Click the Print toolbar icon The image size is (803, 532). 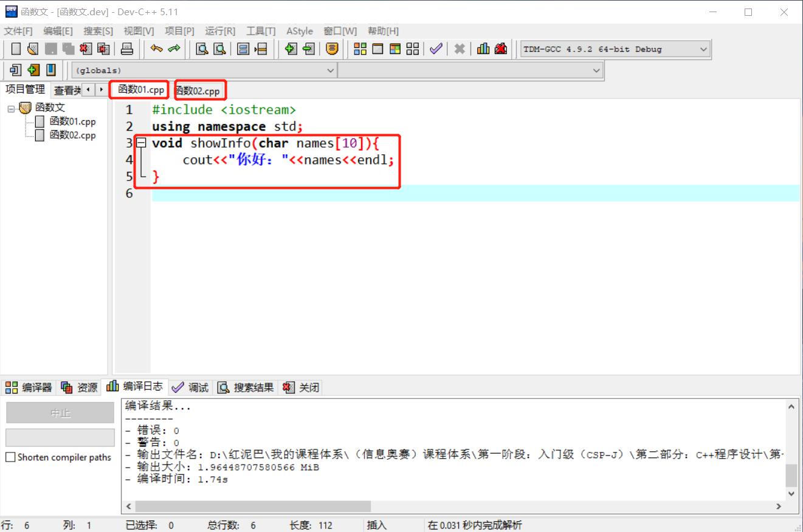coord(126,49)
